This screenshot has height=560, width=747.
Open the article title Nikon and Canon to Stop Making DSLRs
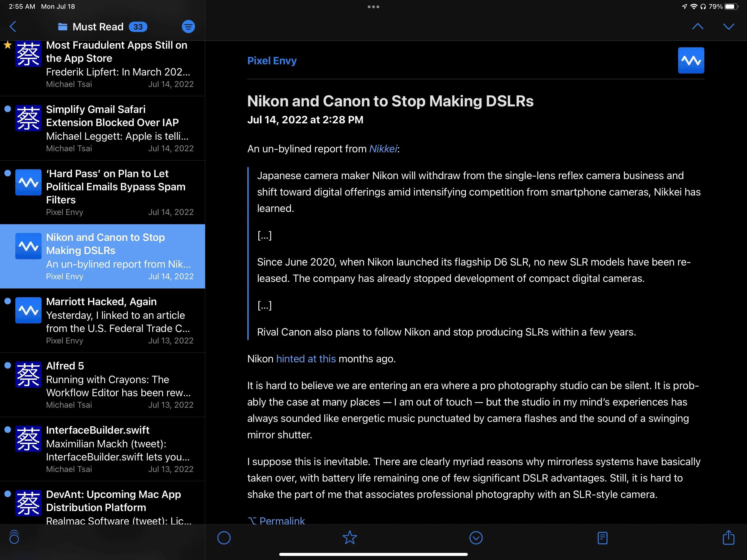[x=390, y=101]
